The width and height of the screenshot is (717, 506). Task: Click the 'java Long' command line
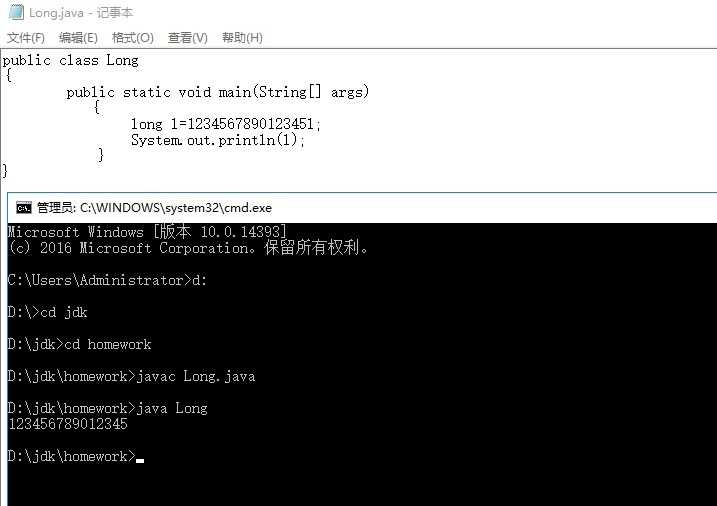pos(107,408)
